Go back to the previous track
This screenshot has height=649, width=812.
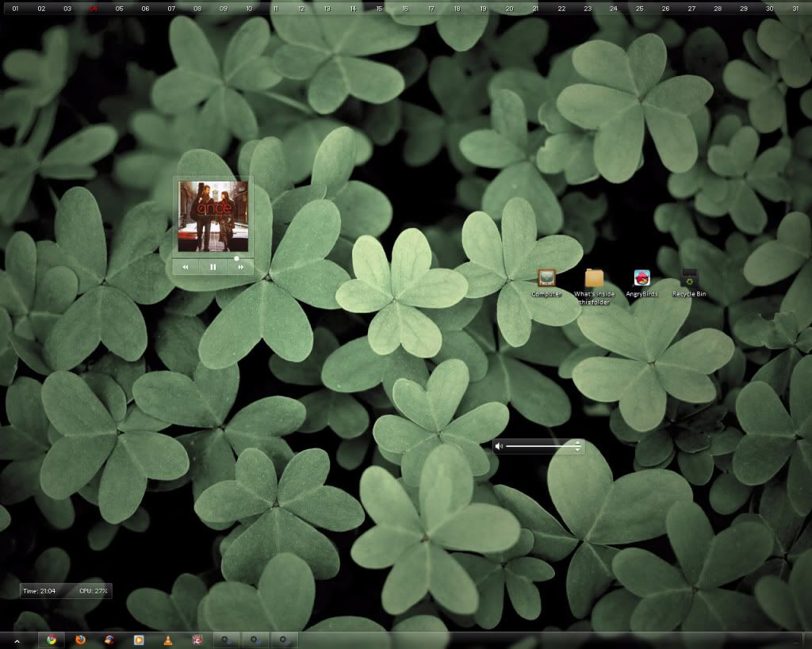[186, 267]
